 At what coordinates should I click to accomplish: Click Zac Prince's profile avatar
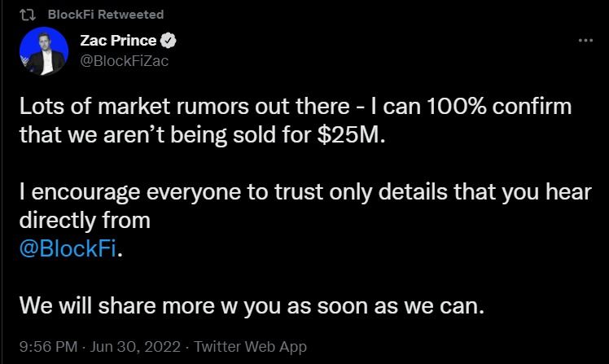pyautogui.click(x=42, y=50)
